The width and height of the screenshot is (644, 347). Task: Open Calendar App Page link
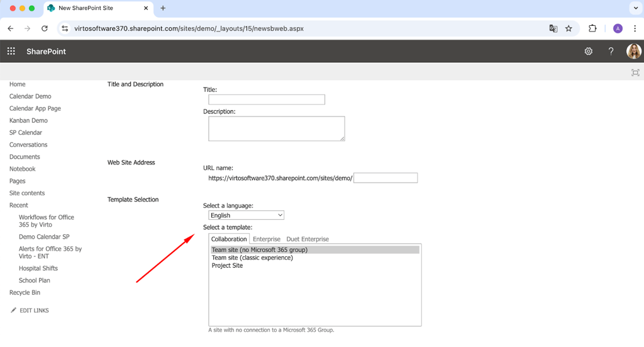pyautogui.click(x=35, y=108)
